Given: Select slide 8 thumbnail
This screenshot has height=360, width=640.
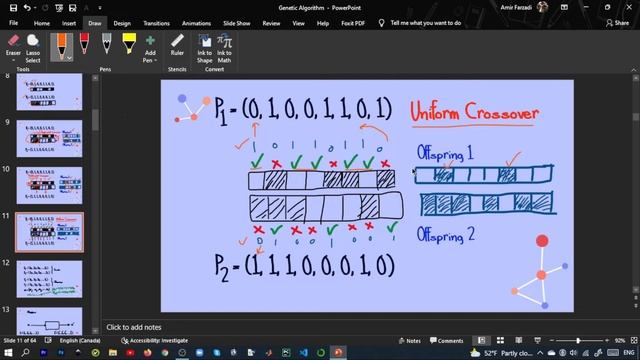Looking at the screenshot, I should [49, 92].
